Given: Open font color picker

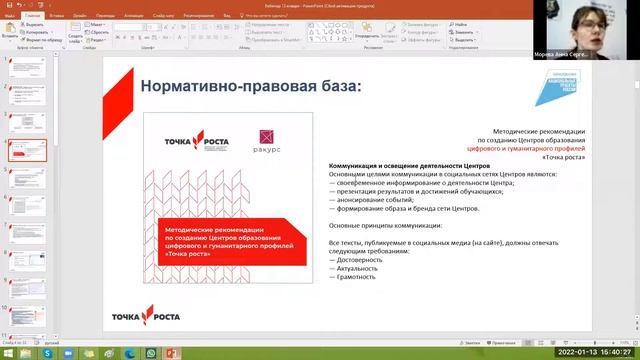Looking at the screenshot, I should click(x=180, y=38).
